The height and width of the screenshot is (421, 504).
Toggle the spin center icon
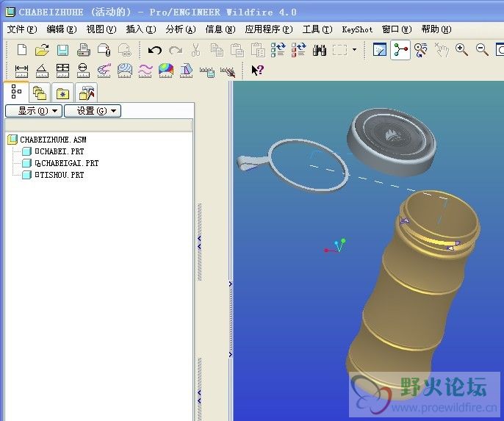coord(400,50)
